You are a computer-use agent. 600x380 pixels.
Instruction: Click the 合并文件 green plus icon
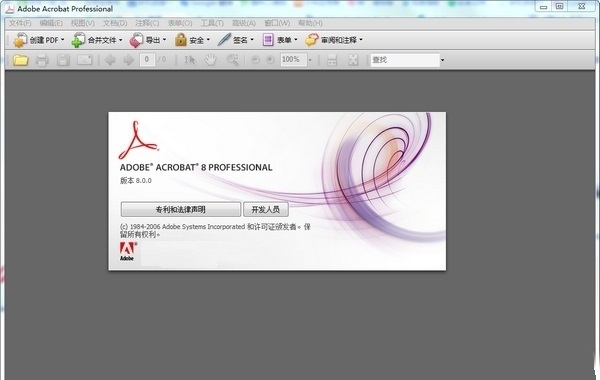(78, 40)
